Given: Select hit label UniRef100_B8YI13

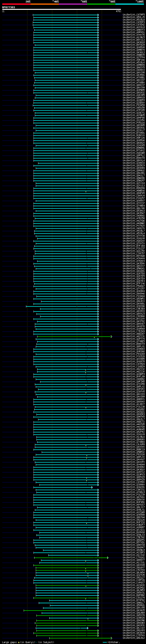Looking at the screenshot, I should click(x=134, y=40).
